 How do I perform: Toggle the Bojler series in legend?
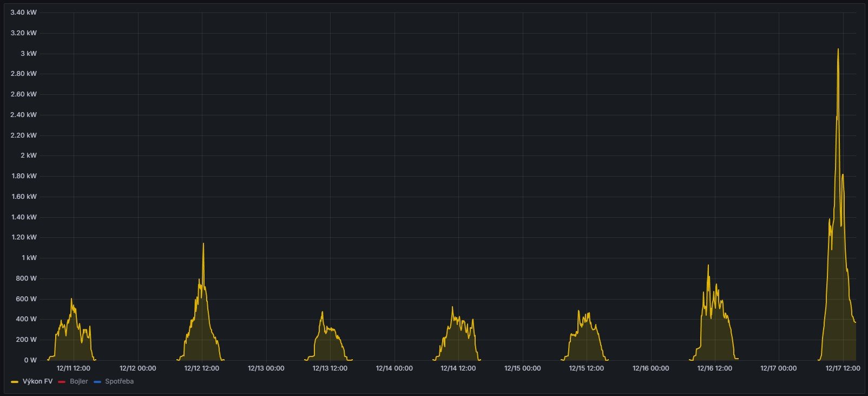(x=79, y=381)
